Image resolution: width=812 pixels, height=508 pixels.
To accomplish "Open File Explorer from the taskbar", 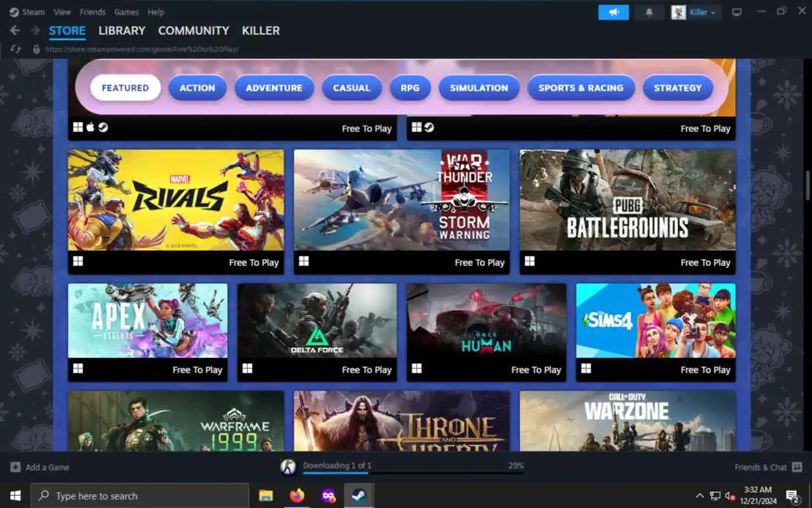I will [x=266, y=496].
